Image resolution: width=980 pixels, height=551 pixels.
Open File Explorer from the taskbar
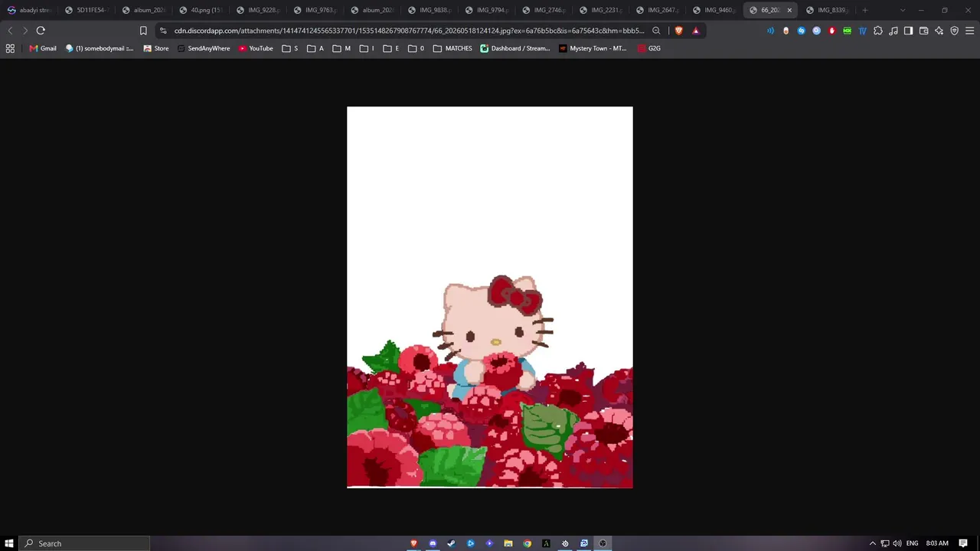pos(508,543)
